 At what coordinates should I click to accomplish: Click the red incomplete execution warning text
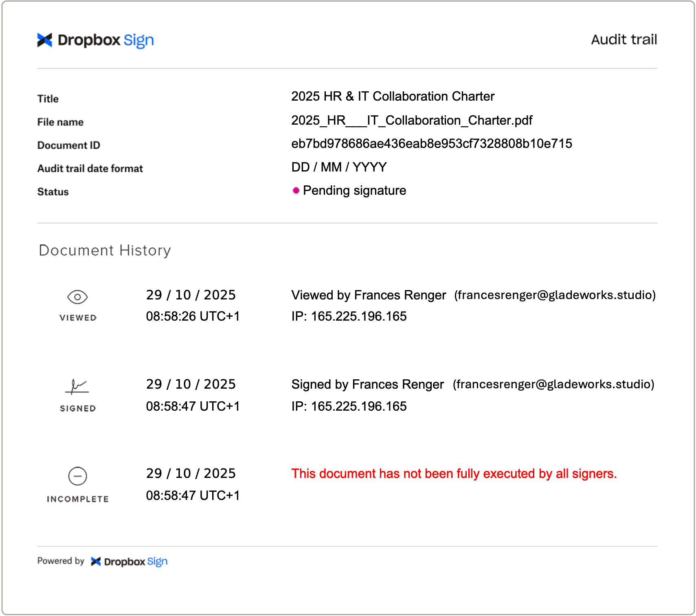pyautogui.click(x=454, y=473)
